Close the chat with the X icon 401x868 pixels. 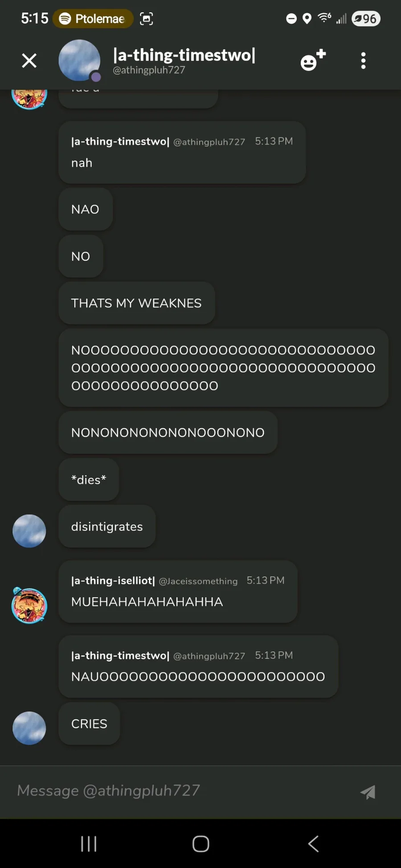(29, 61)
